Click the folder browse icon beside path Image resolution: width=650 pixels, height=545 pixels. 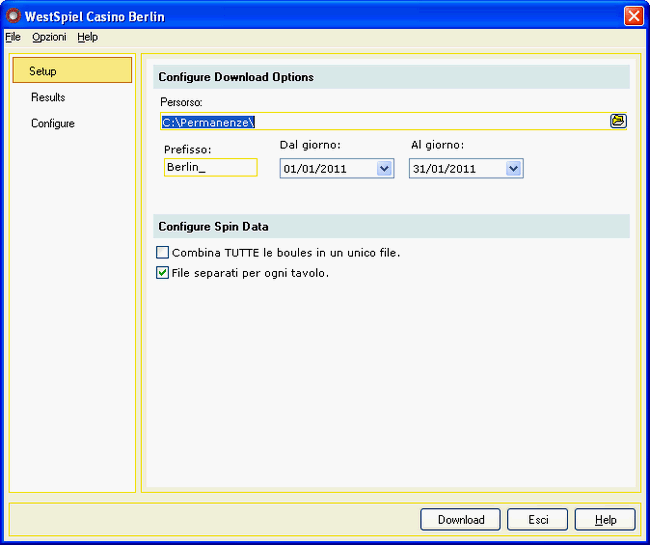(618, 121)
